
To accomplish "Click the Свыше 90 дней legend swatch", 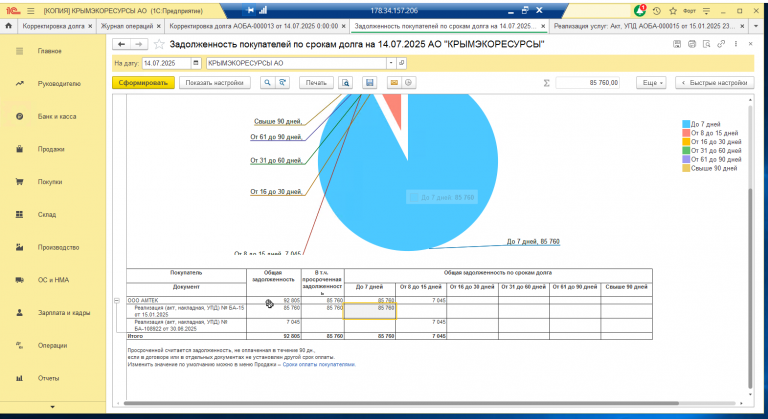I will 686,169.
